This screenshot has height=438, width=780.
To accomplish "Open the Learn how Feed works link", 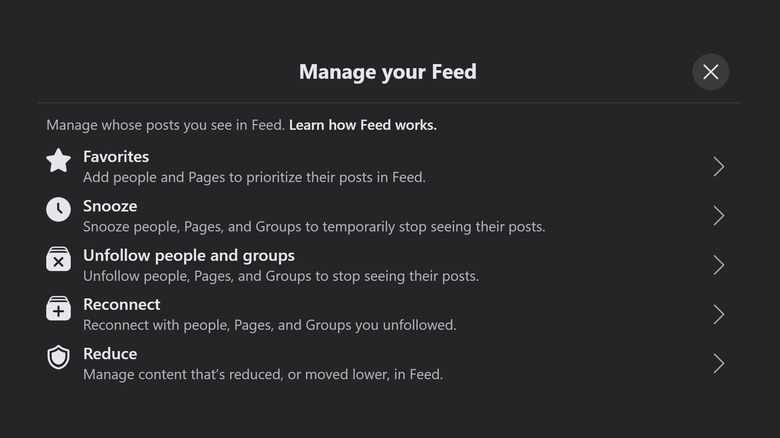I will pos(362,125).
